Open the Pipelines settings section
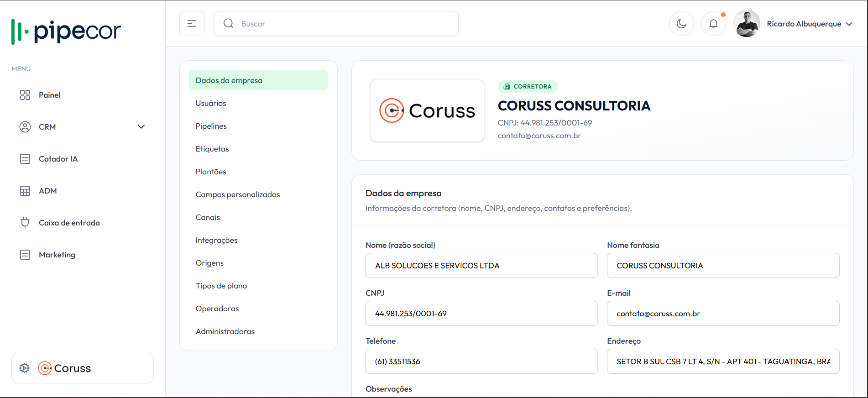The height and width of the screenshot is (398, 868). (258, 126)
